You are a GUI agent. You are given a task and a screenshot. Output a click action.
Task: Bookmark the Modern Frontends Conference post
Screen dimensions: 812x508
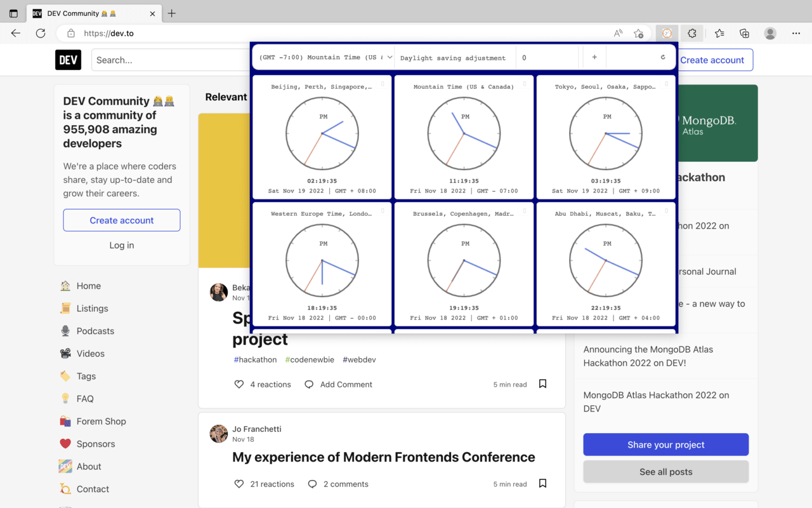(x=542, y=483)
